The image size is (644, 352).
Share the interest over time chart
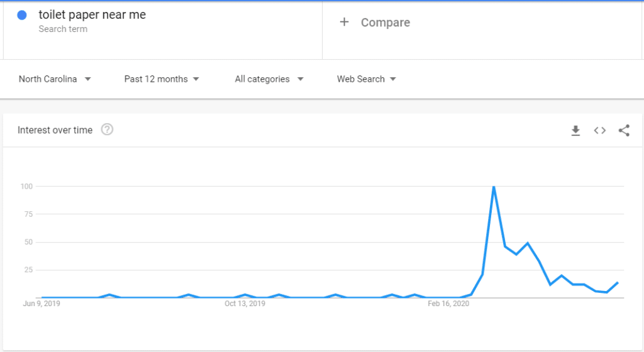624,131
